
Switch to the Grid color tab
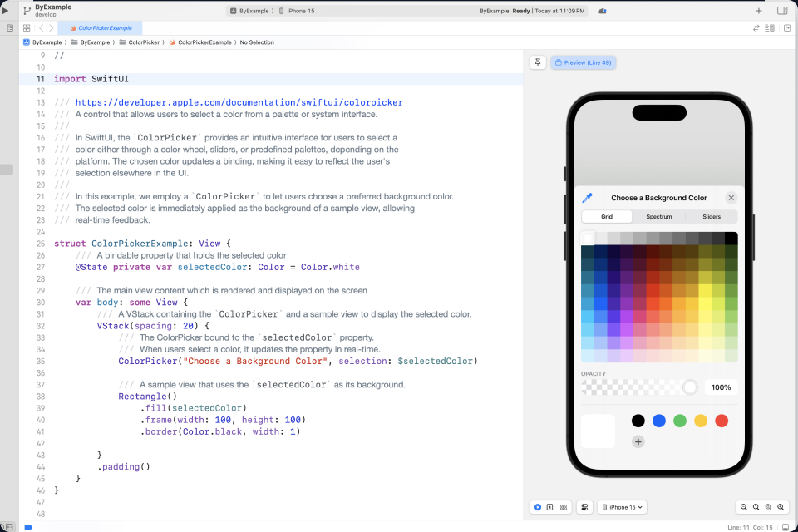click(607, 216)
